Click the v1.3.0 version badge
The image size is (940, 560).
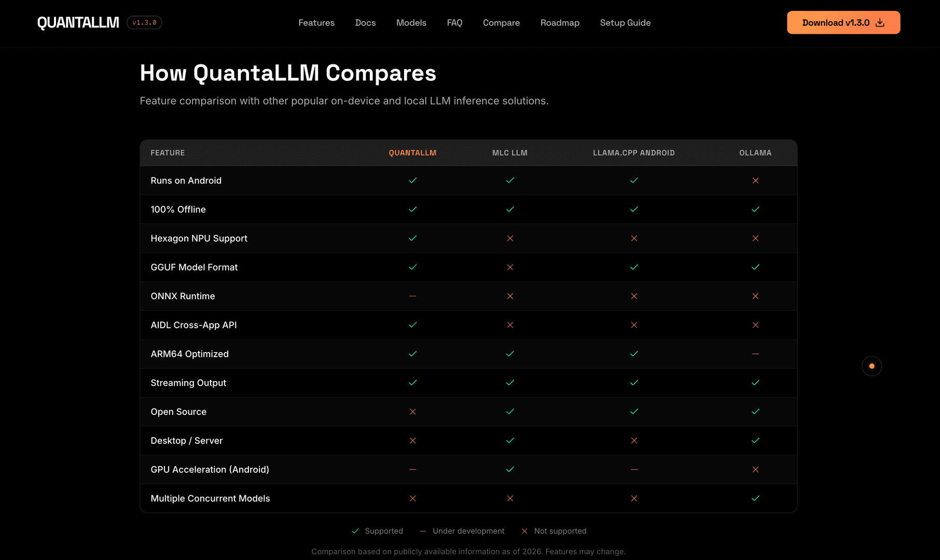(144, 23)
